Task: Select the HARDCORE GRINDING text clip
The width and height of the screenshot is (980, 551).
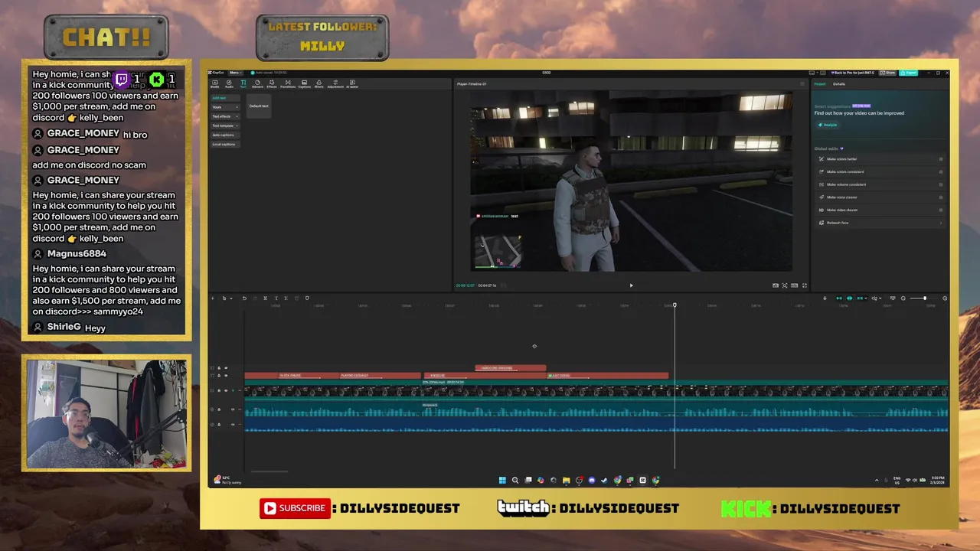Action: pos(511,368)
